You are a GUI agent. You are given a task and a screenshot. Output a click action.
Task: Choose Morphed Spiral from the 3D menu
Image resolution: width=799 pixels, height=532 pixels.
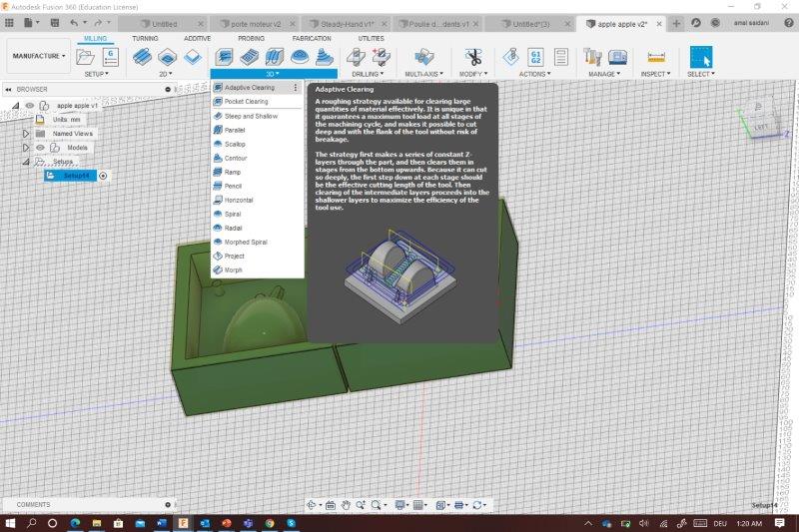pyautogui.click(x=258, y=242)
